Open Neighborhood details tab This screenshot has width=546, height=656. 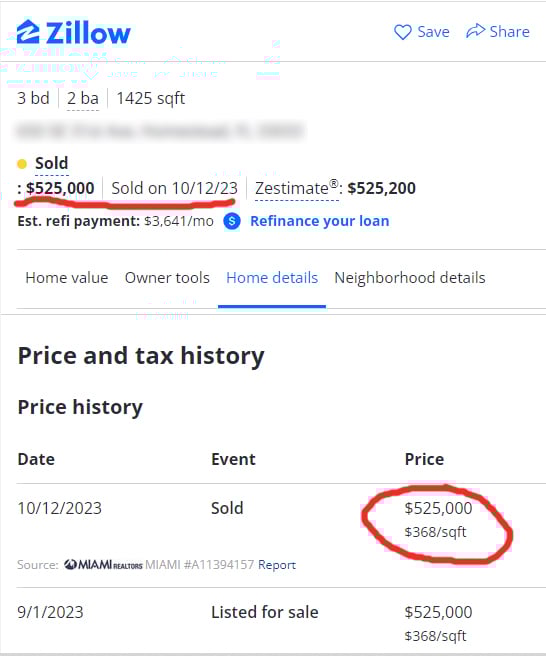pyautogui.click(x=410, y=278)
